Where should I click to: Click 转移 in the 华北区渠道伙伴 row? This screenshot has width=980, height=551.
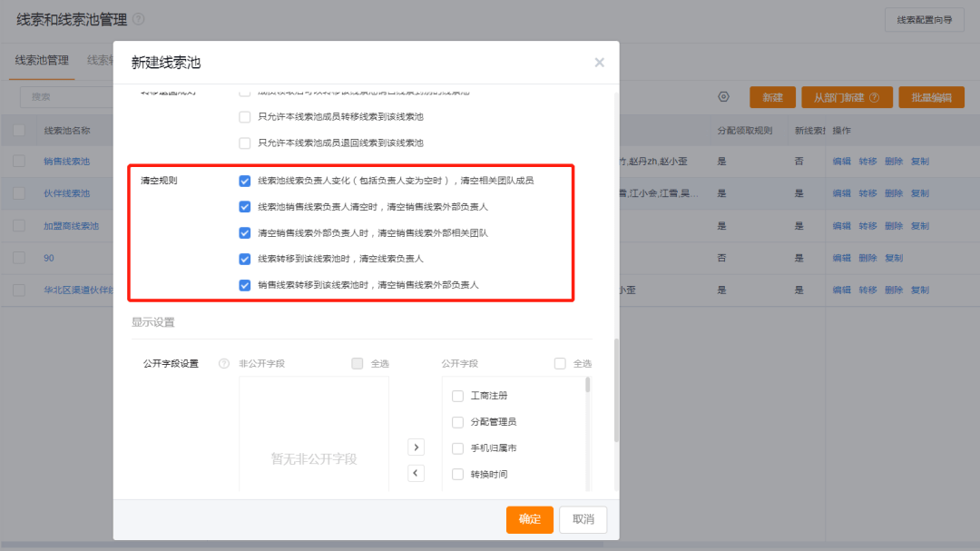[867, 290]
